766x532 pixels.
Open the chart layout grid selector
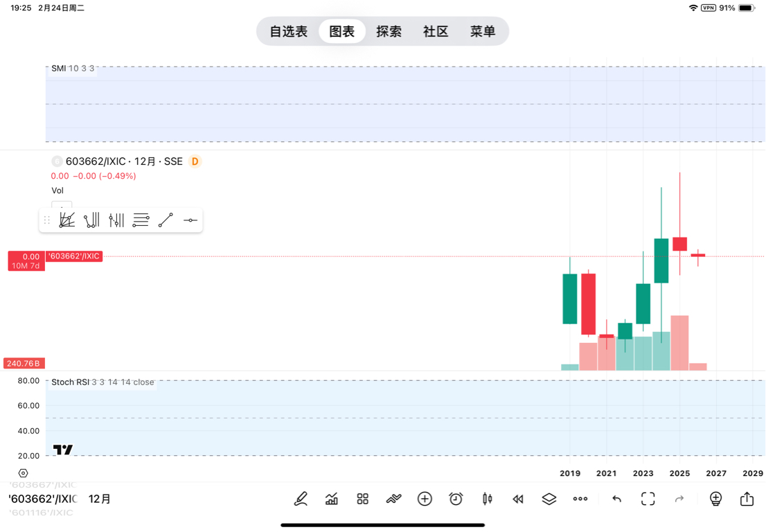coord(363,499)
